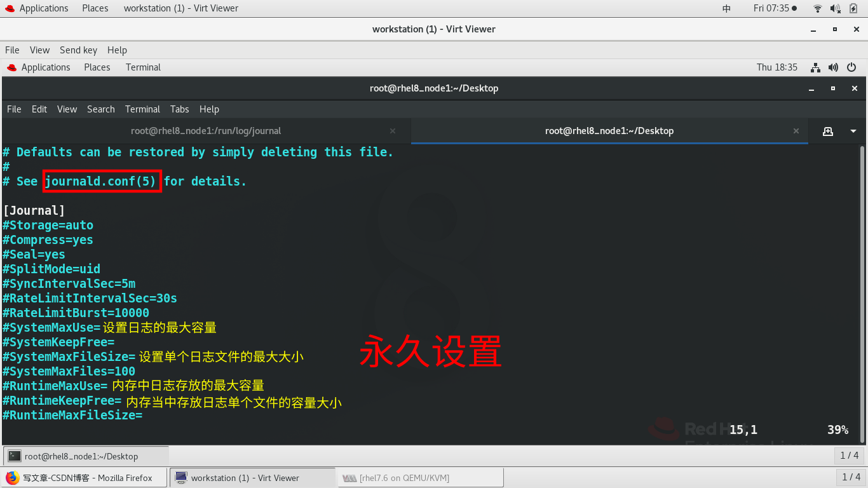Open Places menu in host top bar
Viewport: 868px width, 488px height.
95,8
